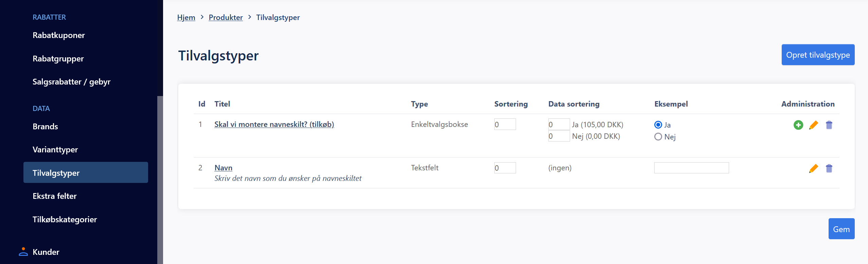Click the 'Opret tilvalgstype' button
Screen dimensions: 868x264
pos(818,55)
